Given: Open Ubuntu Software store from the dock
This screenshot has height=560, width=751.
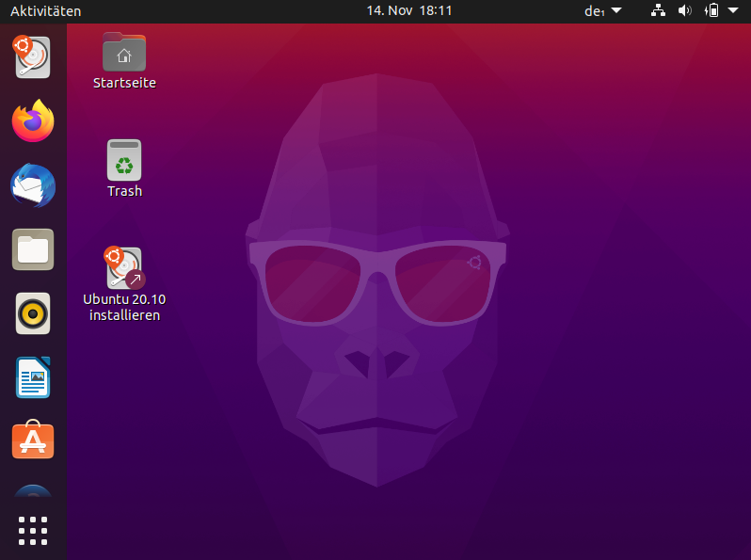Looking at the screenshot, I should [x=33, y=440].
